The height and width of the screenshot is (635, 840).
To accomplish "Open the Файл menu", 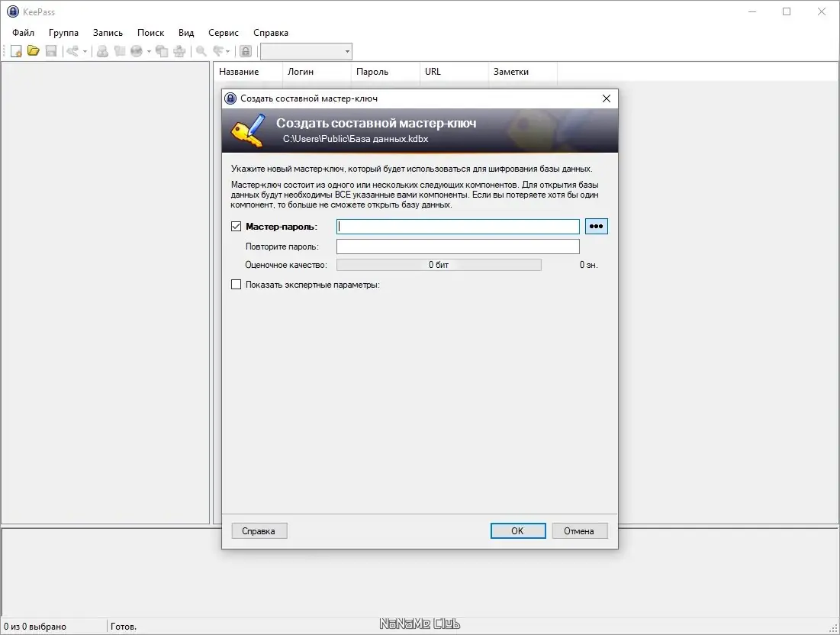I will pos(23,33).
